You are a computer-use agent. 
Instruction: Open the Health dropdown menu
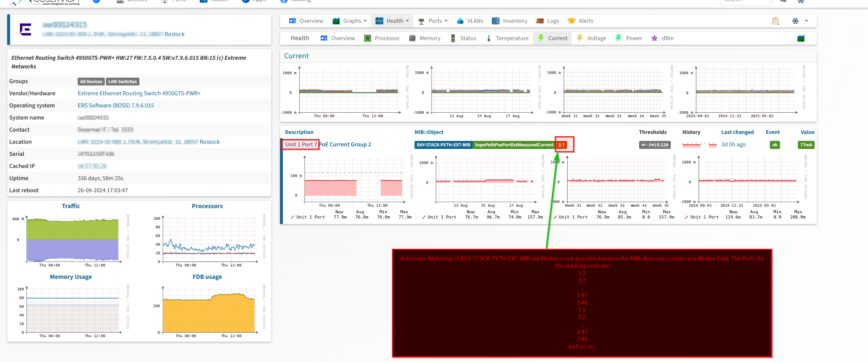(393, 21)
